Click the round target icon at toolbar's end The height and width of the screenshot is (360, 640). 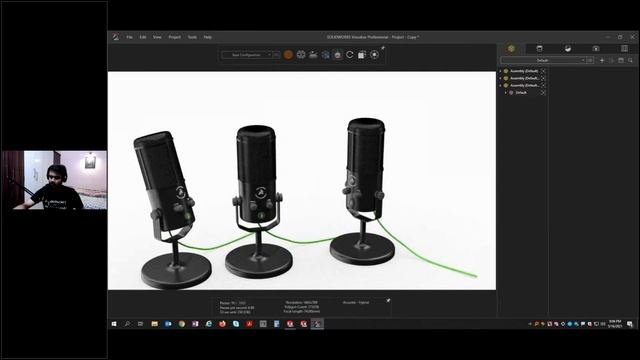click(374, 55)
